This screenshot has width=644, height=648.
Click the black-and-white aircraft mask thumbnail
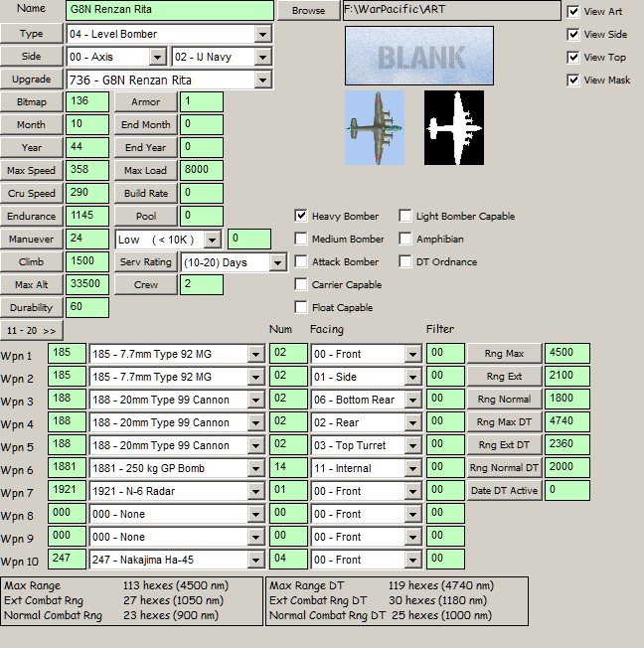(x=454, y=127)
